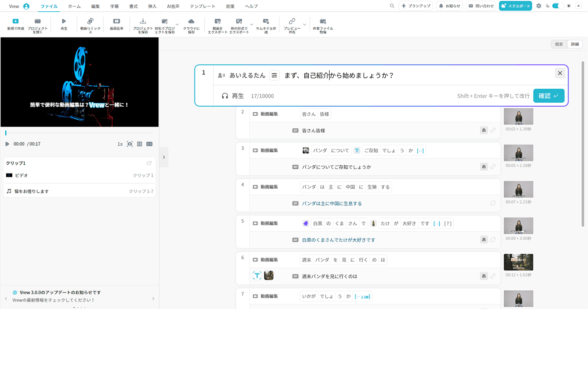Viewport: 588px width, 386px height.
Task: Expand the 別名でプロジェクトを保存 dropdown arrow
Action: [177, 24]
